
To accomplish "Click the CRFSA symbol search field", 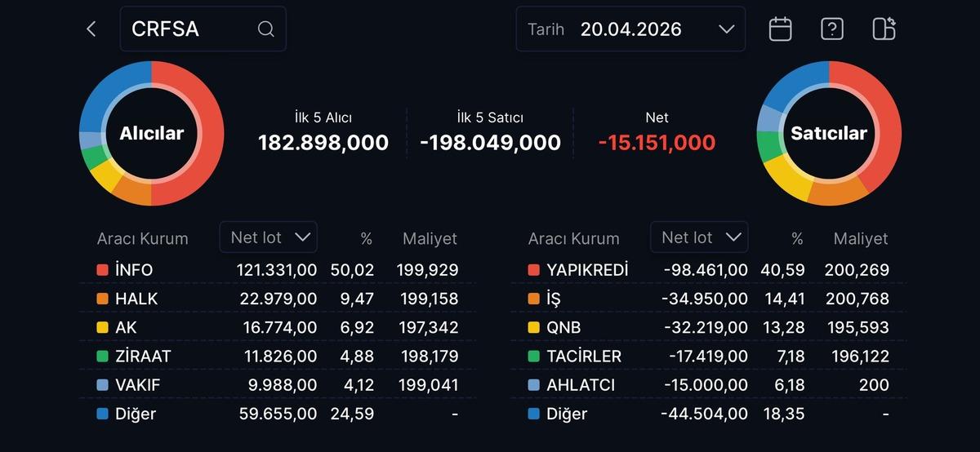I will [192, 29].
